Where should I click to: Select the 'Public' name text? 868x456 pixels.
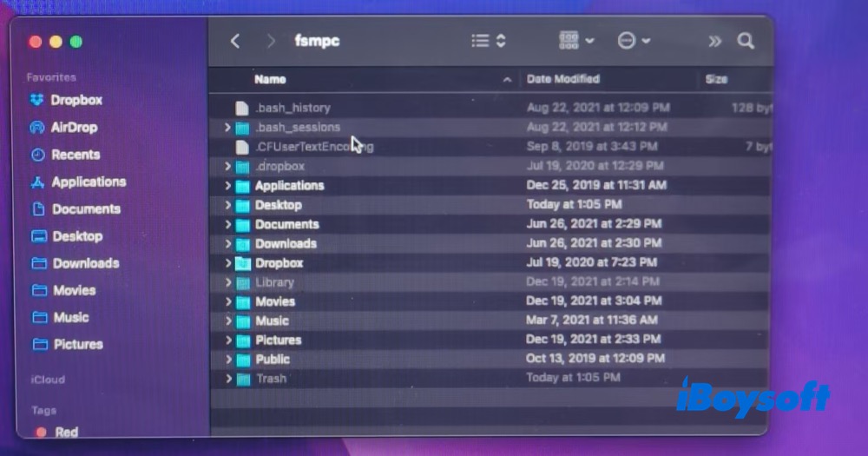click(x=273, y=360)
